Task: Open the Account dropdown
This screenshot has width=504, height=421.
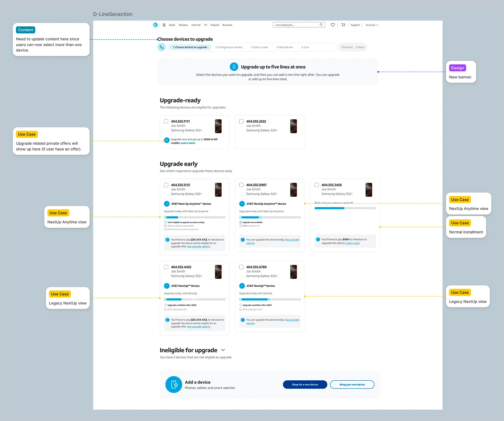Action: tap(372, 25)
